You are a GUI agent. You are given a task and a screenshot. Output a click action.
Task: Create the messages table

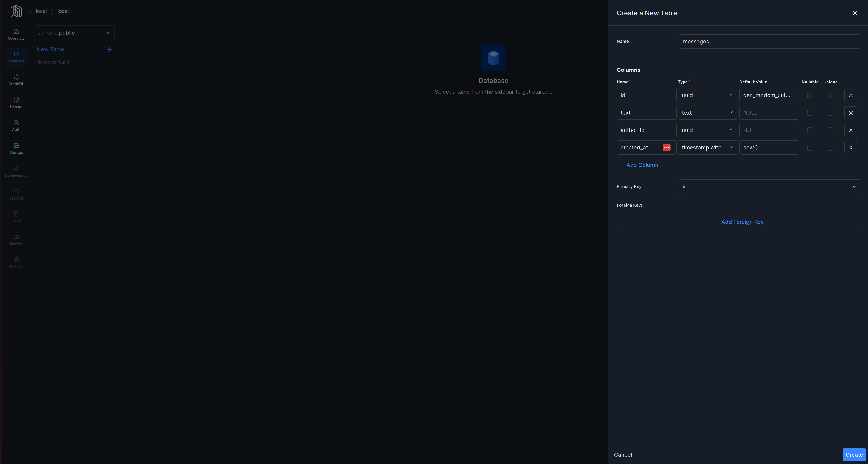[854, 455]
